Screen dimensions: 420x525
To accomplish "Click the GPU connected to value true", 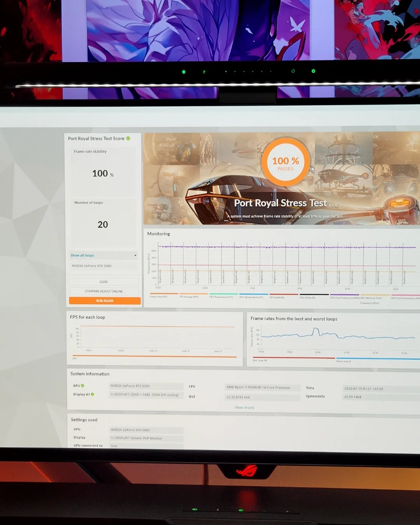I will click(x=146, y=446).
